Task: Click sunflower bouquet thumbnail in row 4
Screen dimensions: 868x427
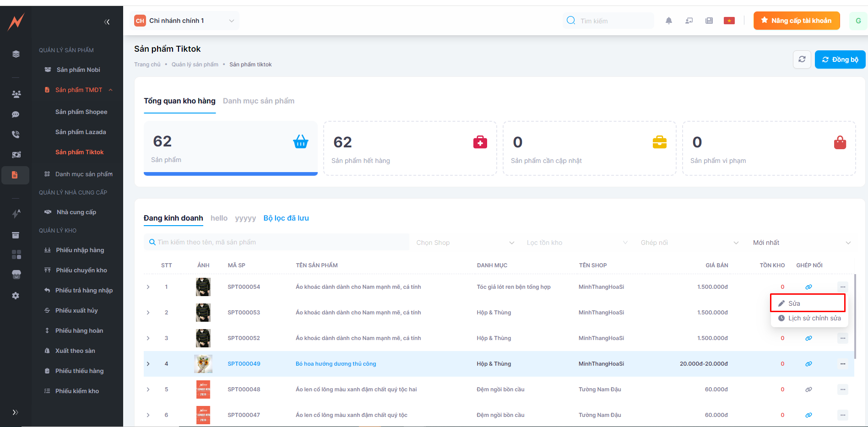Action: (203, 364)
